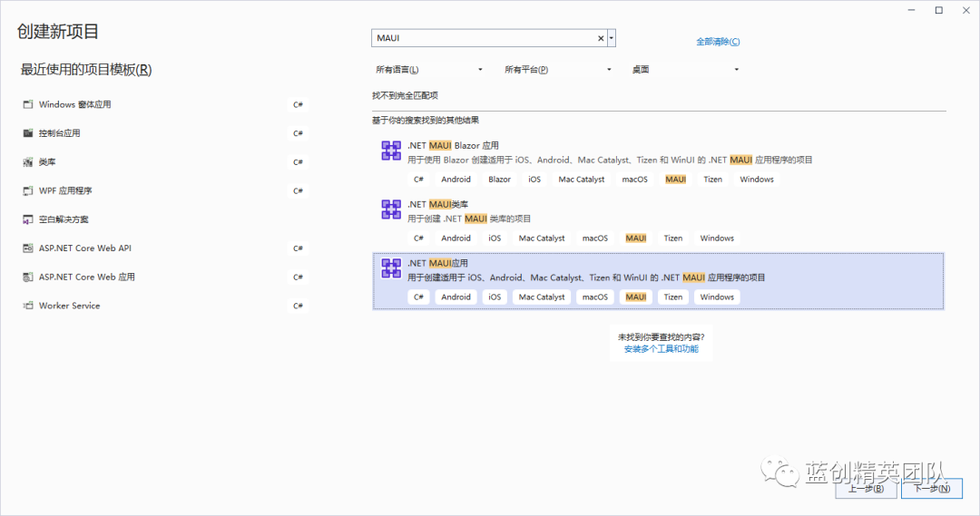Select the 空白解决方案 recent template
The height and width of the screenshot is (516, 980).
pos(165,219)
